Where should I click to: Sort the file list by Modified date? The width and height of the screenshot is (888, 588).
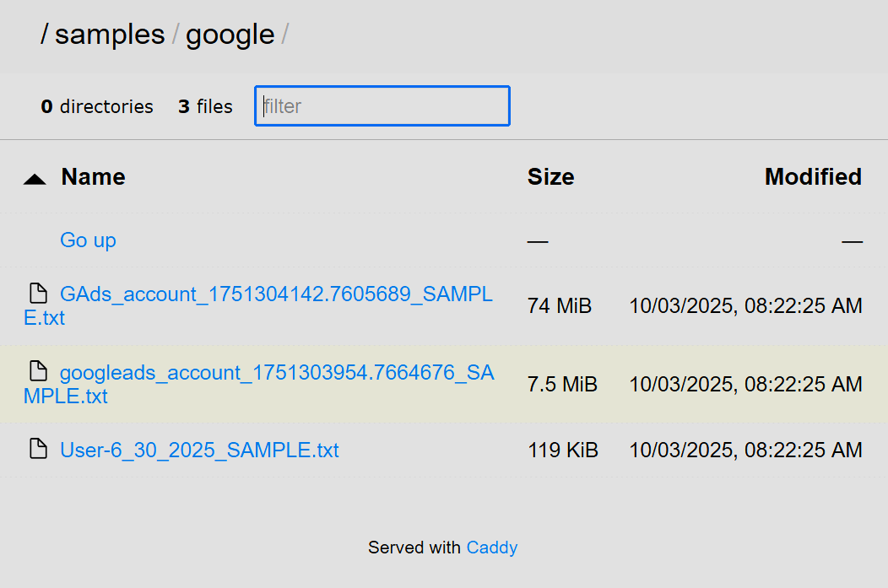(x=812, y=177)
